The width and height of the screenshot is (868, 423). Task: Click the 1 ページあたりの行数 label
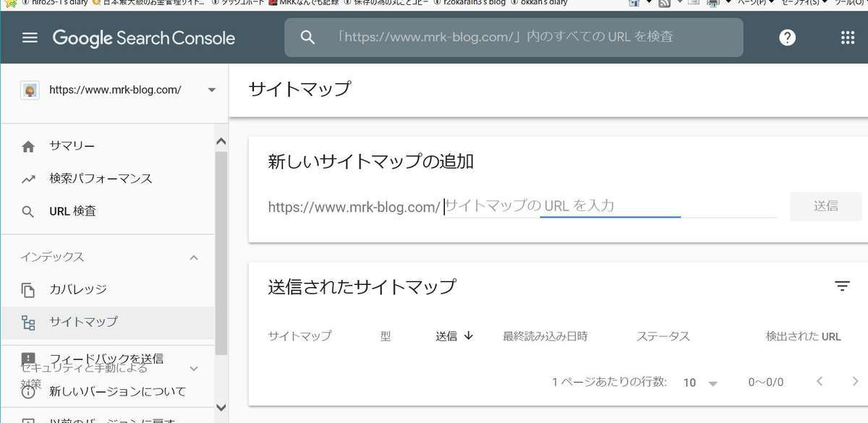[x=609, y=382]
